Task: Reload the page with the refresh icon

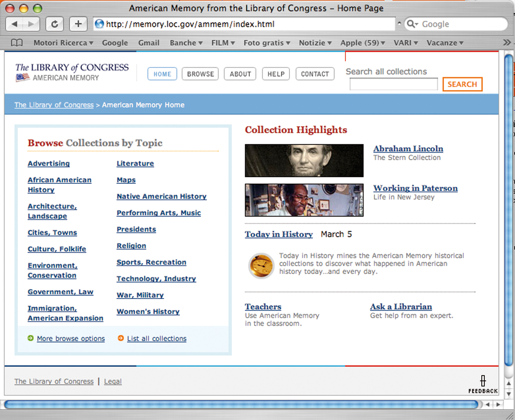Action: 55,24
